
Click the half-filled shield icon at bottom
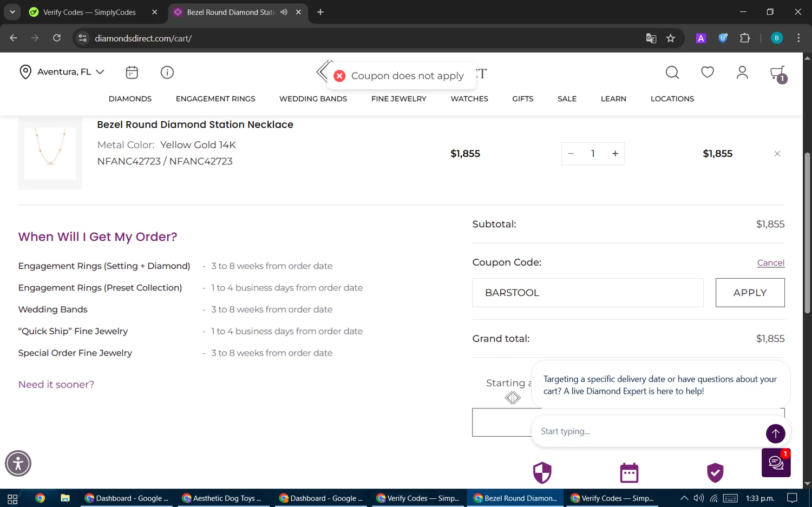click(542, 472)
